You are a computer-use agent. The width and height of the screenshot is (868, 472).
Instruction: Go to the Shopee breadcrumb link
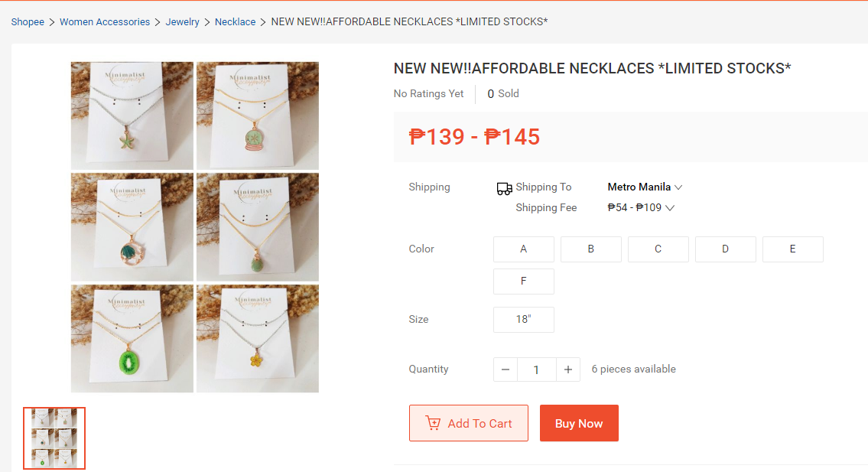point(28,22)
